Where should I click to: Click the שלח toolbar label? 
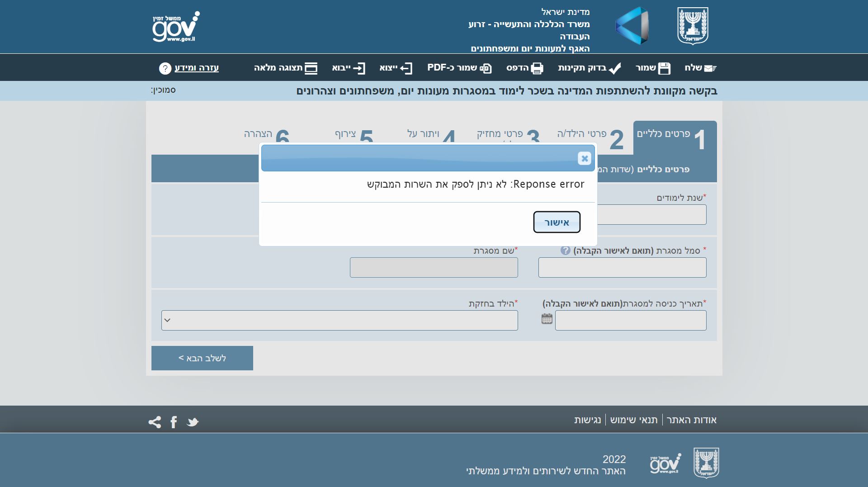click(x=693, y=68)
